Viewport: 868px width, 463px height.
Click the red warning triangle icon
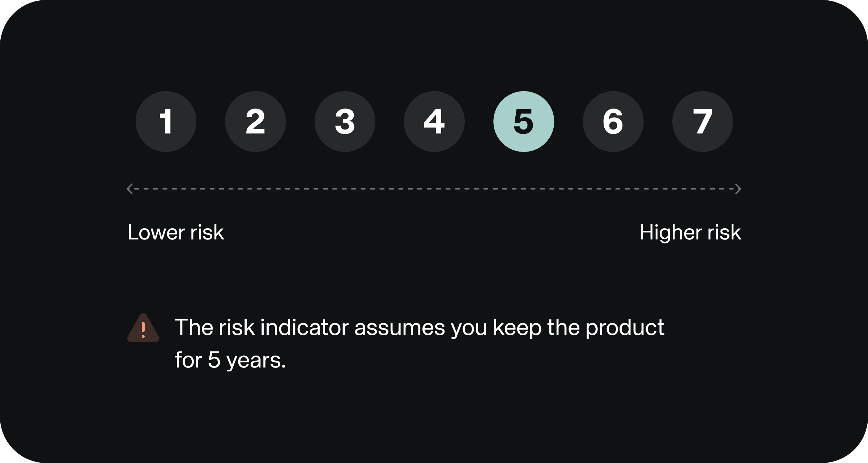143,328
